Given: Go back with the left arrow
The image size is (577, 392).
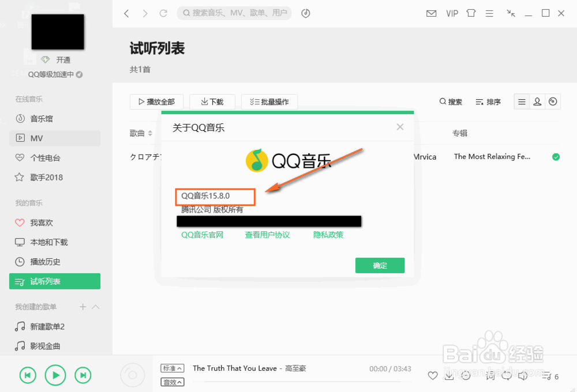Looking at the screenshot, I should [x=126, y=14].
